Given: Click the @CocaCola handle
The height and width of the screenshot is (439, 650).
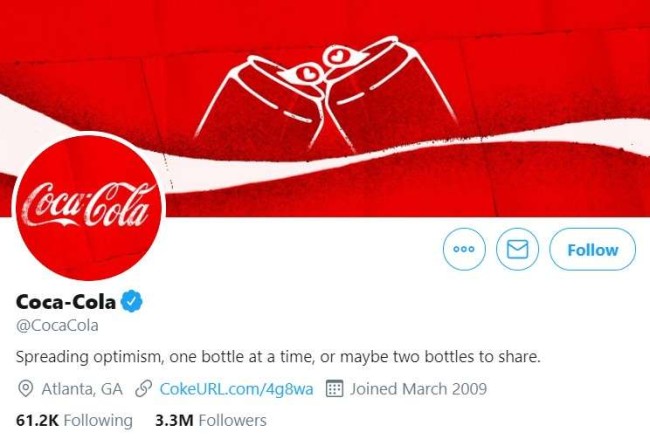Looking at the screenshot, I should click(57, 325).
